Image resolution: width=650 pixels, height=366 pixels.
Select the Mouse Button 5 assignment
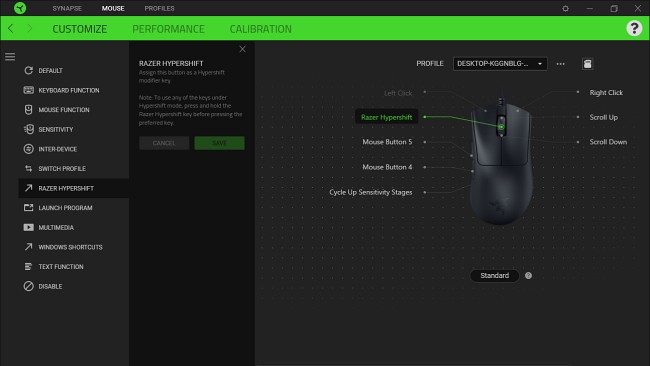[387, 142]
